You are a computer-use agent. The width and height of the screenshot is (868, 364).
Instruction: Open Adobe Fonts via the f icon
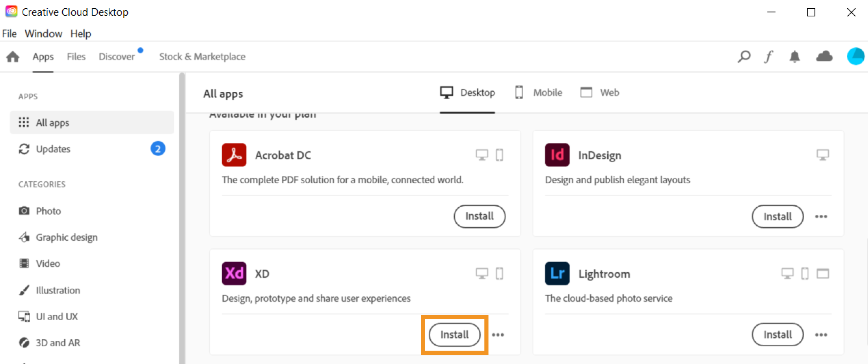[x=768, y=56]
